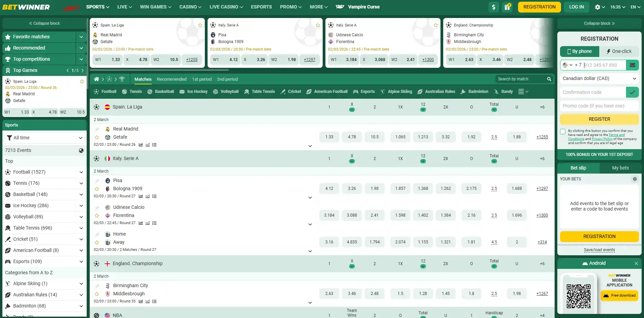The height and width of the screenshot is (318, 644).
Task: Go to next Top Games card
Action: (x=82, y=71)
